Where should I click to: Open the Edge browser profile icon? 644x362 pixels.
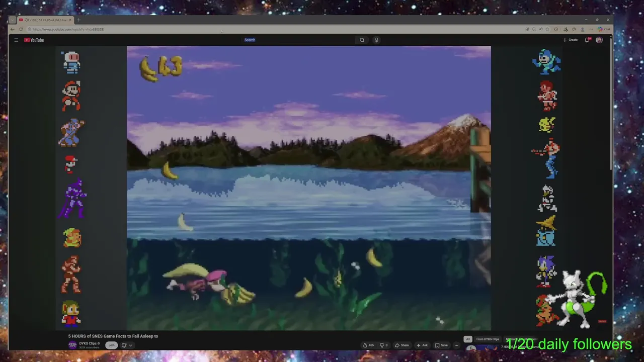(x=583, y=29)
